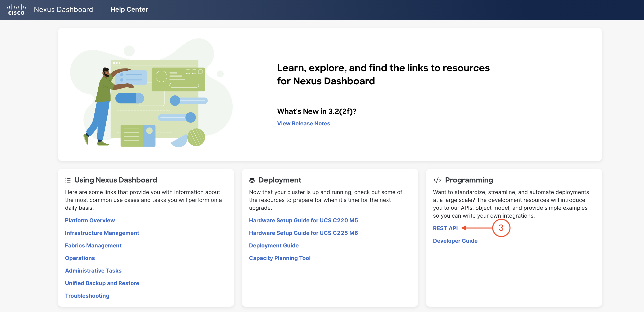Open Hardware Setup Guide for UCS C225 M6
The height and width of the screenshot is (312, 644).
coord(303,233)
